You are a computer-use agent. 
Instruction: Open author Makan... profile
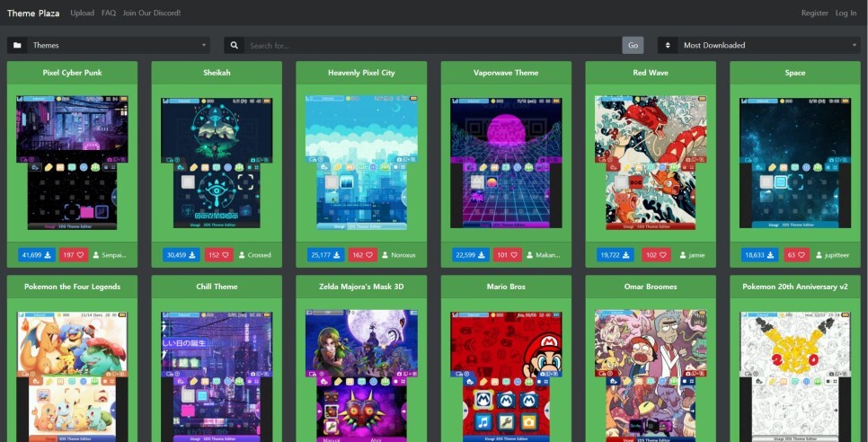tap(544, 255)
